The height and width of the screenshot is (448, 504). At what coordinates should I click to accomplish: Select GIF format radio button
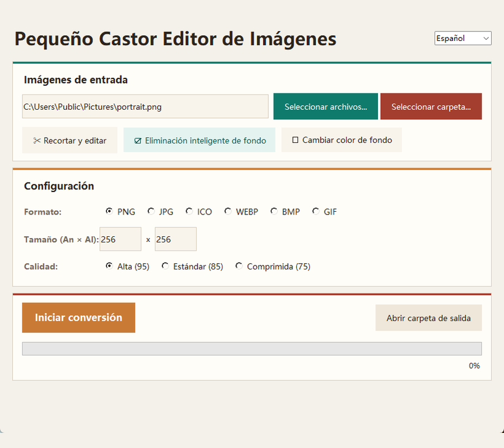tap(316, 211)
